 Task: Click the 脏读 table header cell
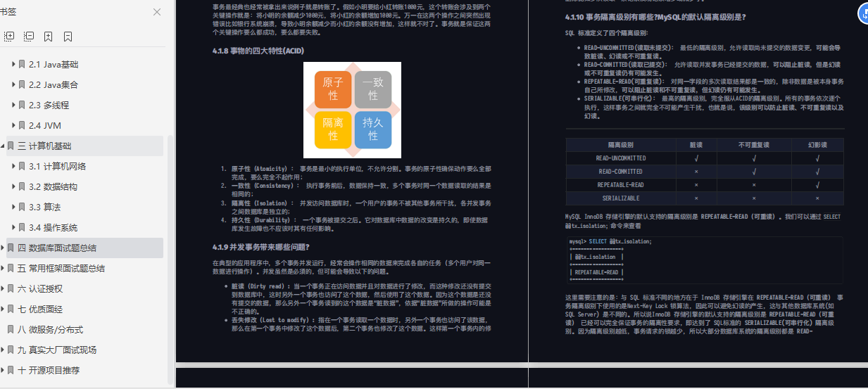(x=696, y=144)
